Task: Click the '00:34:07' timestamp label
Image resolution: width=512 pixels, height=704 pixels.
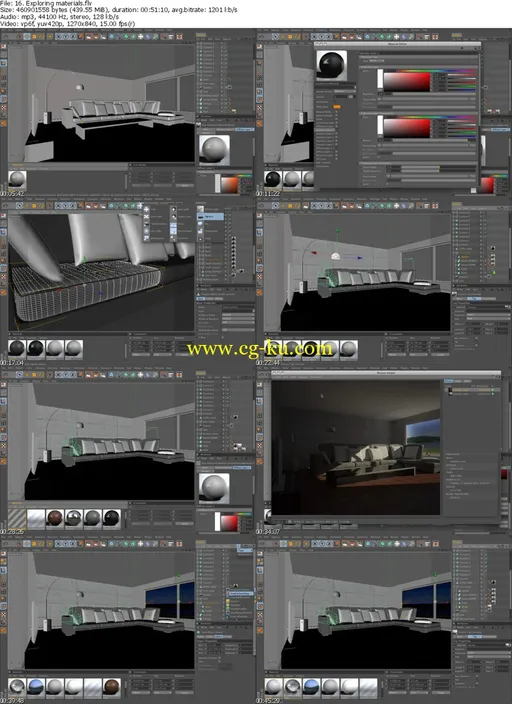Action: [x=268, y=532]
